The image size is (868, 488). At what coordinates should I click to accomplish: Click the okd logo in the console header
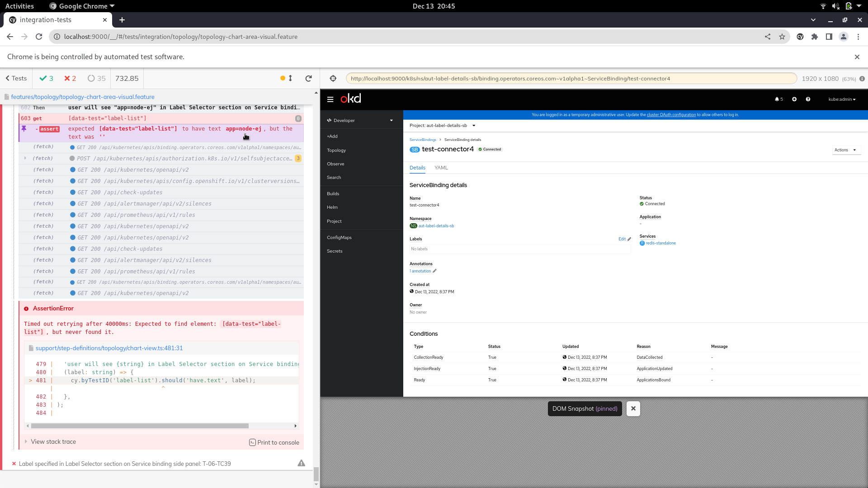351,99
